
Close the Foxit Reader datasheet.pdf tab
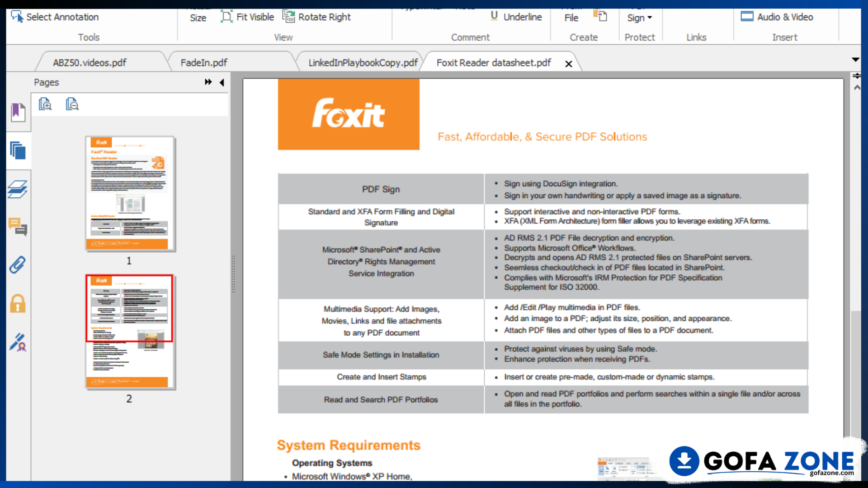coord(569,64)
